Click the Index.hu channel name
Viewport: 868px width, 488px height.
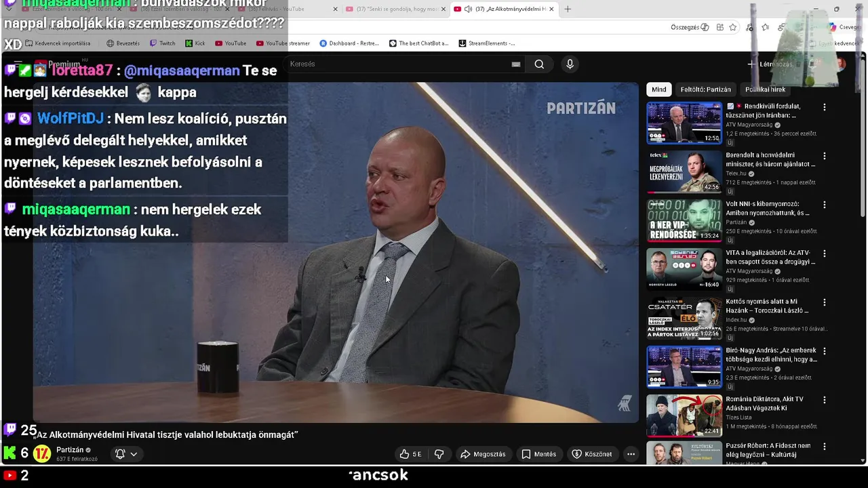[736, 320]
